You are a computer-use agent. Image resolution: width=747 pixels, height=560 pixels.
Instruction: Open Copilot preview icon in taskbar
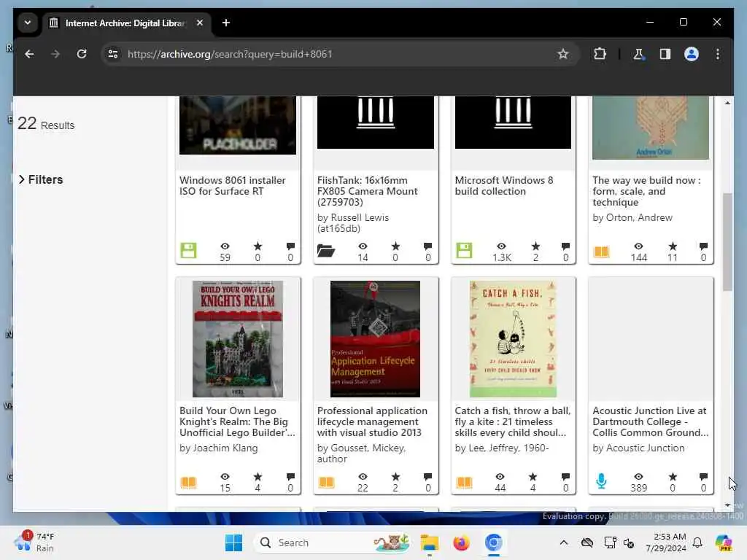(x=723, y=542)
